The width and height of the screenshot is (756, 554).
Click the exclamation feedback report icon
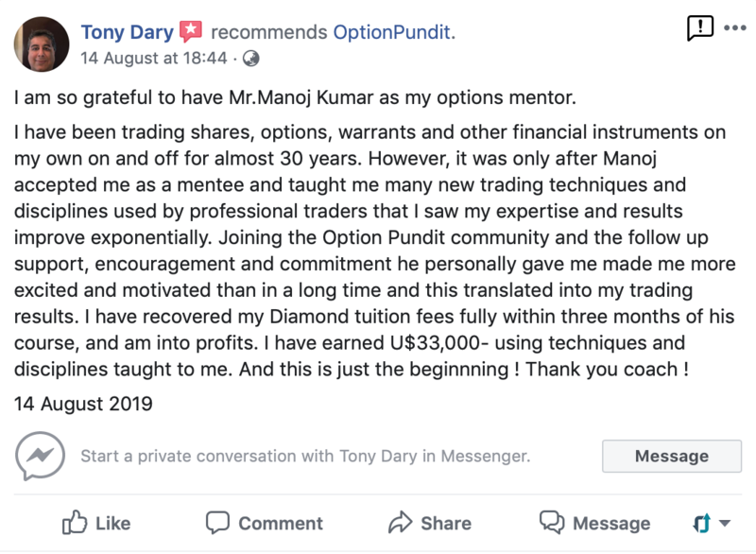[699, 28]
